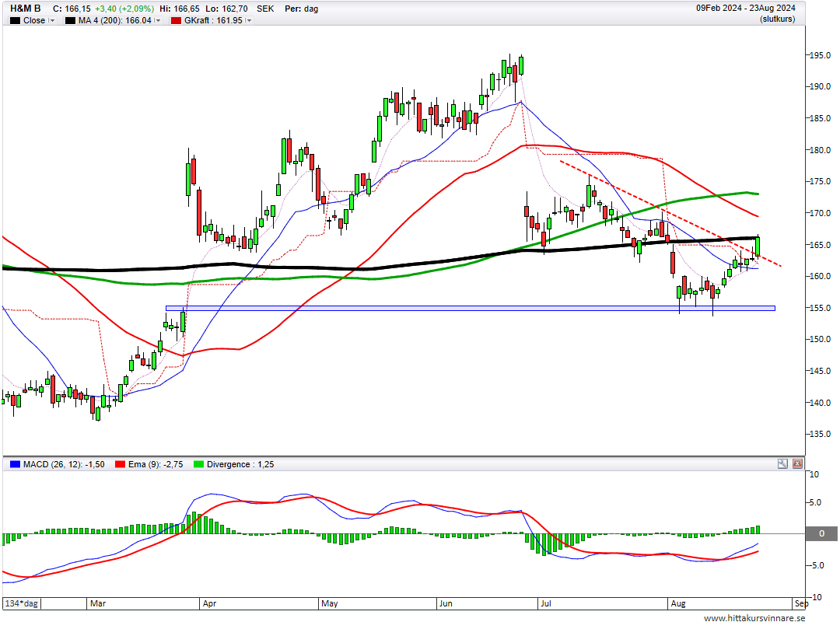Click the 'Jun' month marker
Viewport: 840px width, 622px height.
(446, 603)
